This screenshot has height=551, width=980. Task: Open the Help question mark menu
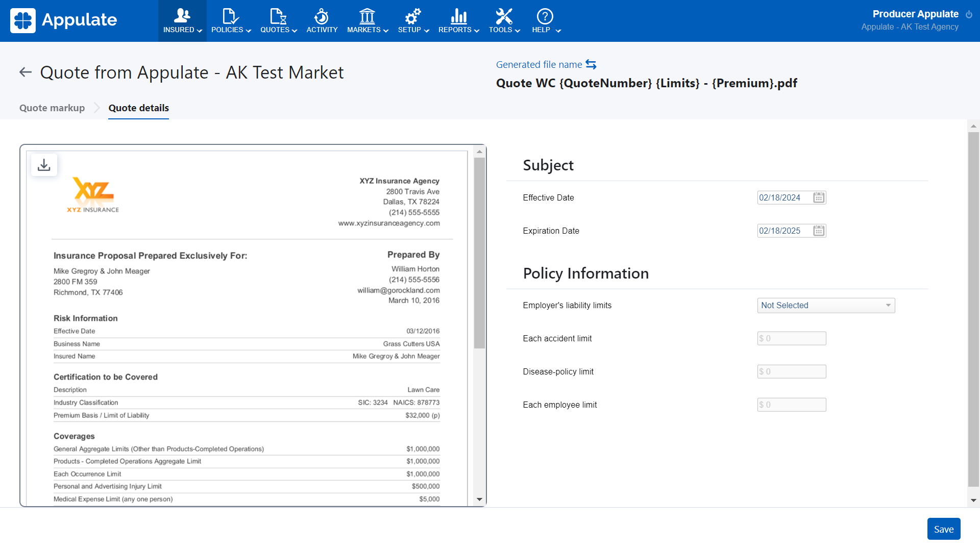click(x=545, y=16)
